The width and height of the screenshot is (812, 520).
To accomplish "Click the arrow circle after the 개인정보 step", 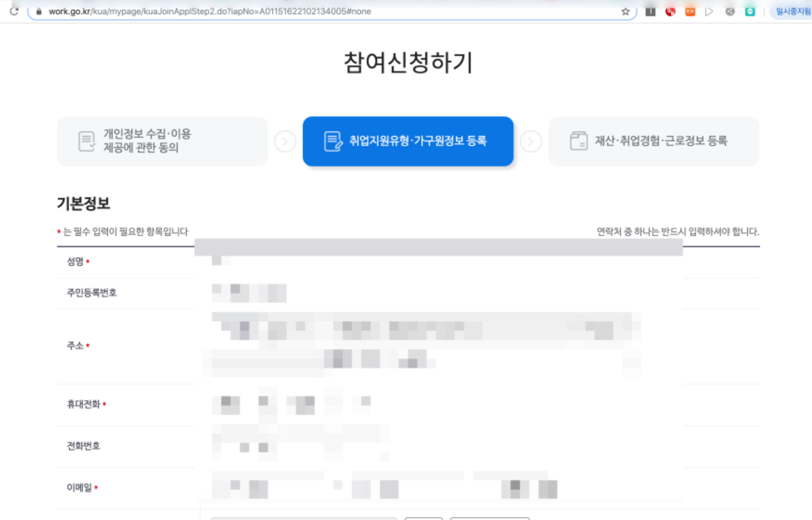I will 285,142.
